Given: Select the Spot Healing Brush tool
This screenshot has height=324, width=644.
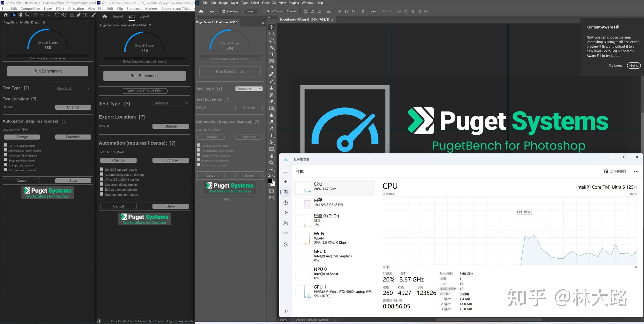Looking at the screenshot, I should 271,74.
